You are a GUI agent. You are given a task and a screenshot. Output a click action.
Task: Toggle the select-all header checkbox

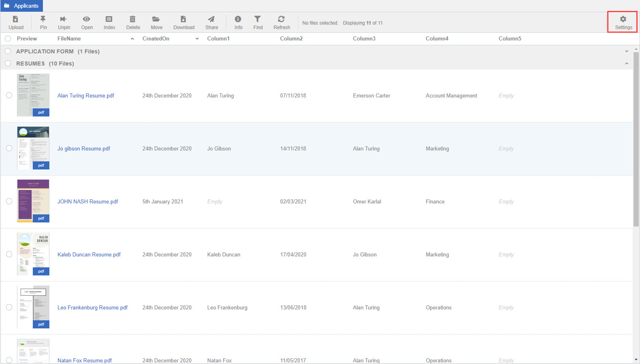[8, 39]
